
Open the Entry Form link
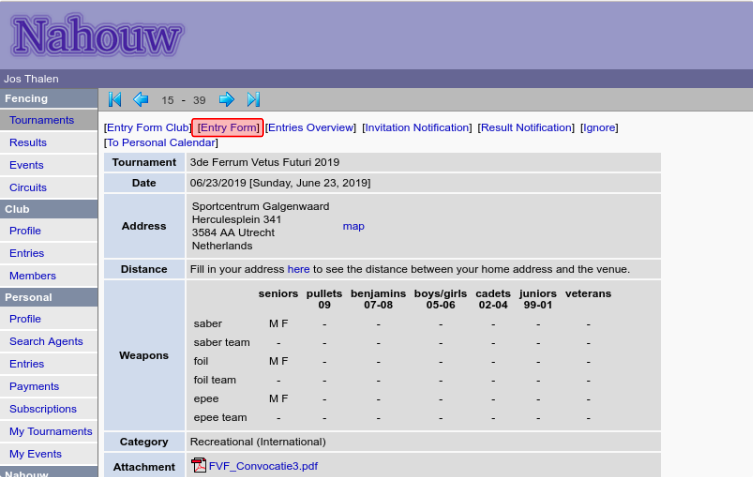point(229,128)
